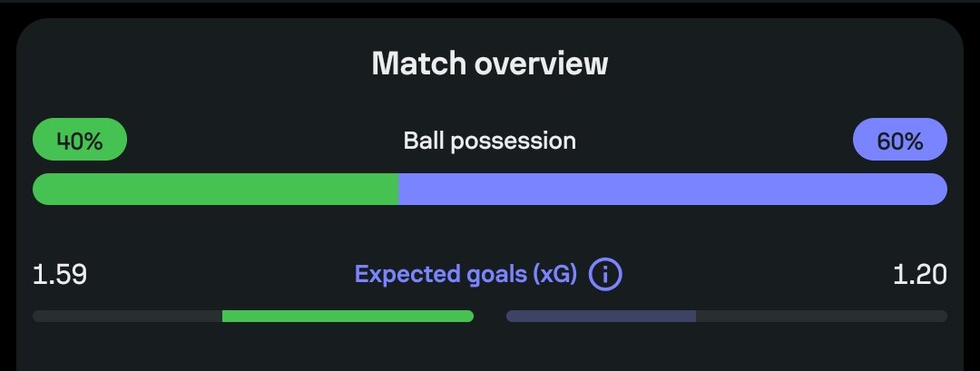Select the Ball possession label

coord(490,142)
